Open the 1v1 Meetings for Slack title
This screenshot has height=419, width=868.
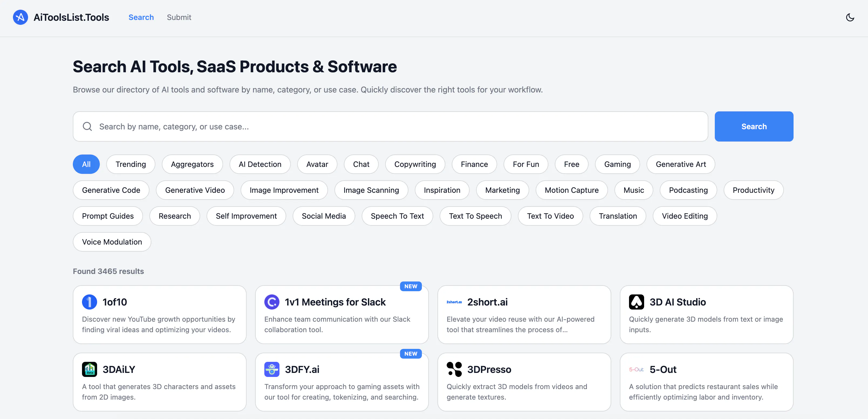tap(335, 302)
